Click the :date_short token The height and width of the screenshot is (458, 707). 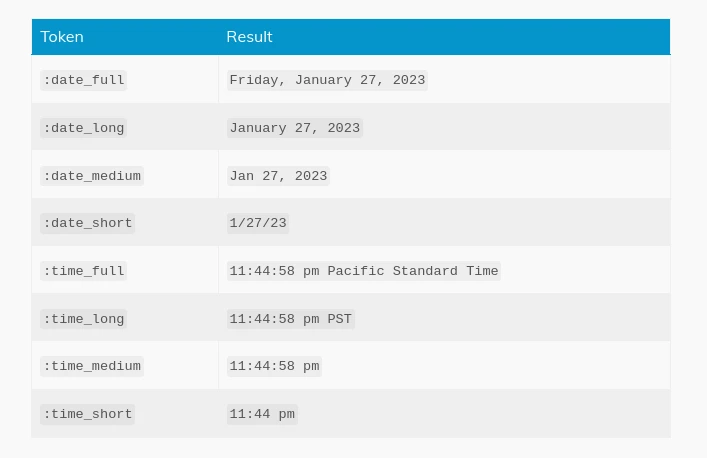coord(88,223)
